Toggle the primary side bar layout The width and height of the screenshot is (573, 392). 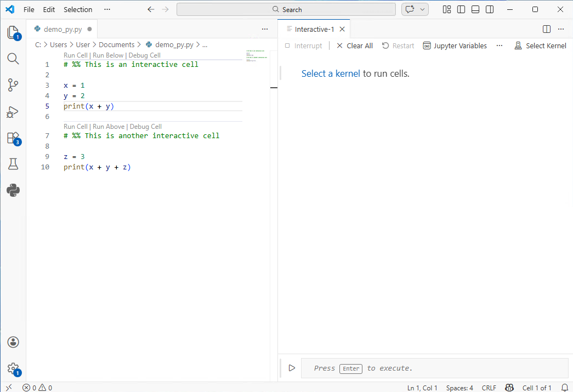461,9
